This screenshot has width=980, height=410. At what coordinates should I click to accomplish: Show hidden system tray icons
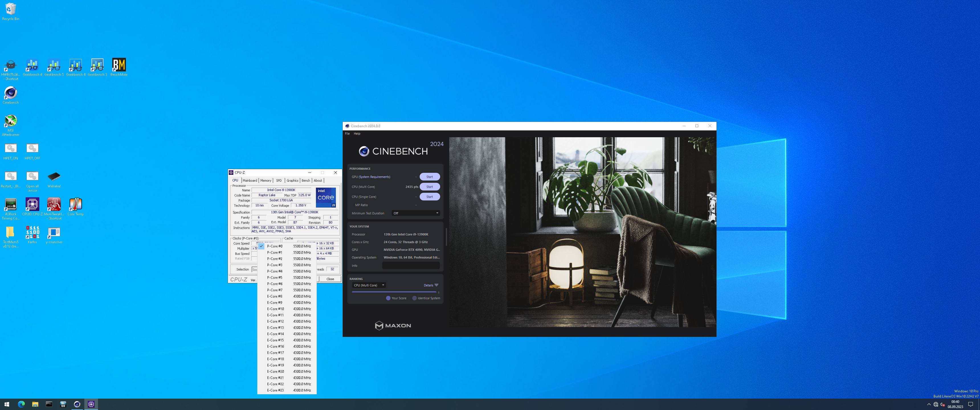click(929, 404)
